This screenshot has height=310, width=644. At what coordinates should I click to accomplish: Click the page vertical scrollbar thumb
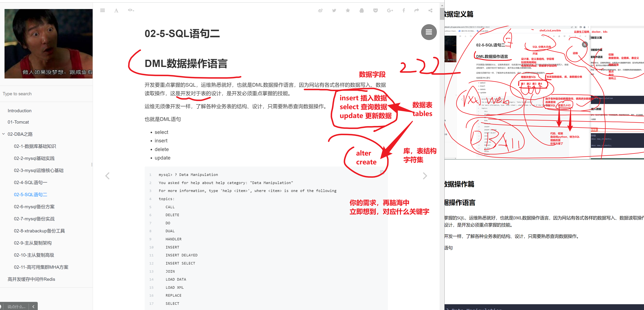pos(442,14)
